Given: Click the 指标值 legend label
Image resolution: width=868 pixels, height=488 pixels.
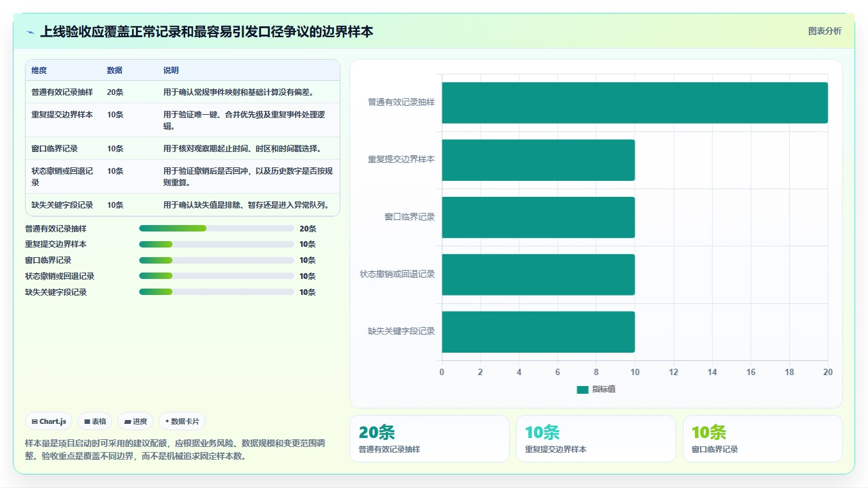Looking at the screenshot, I should tap(603, 389).
